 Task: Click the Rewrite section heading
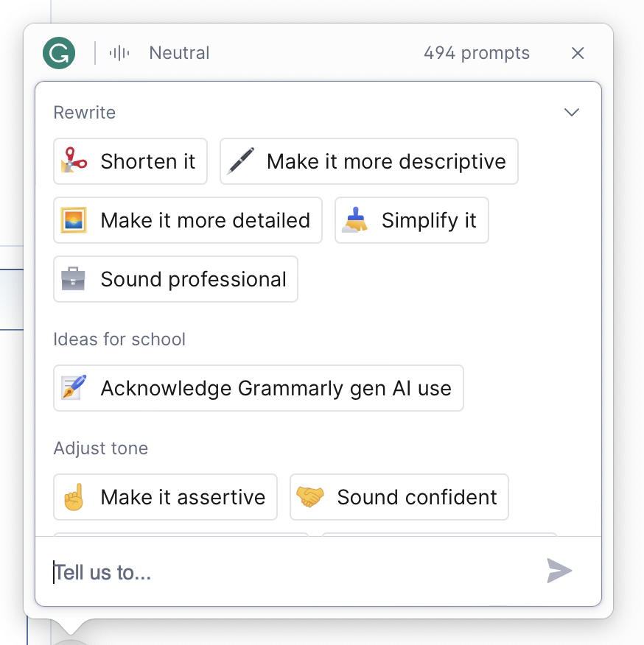point(85,113)
